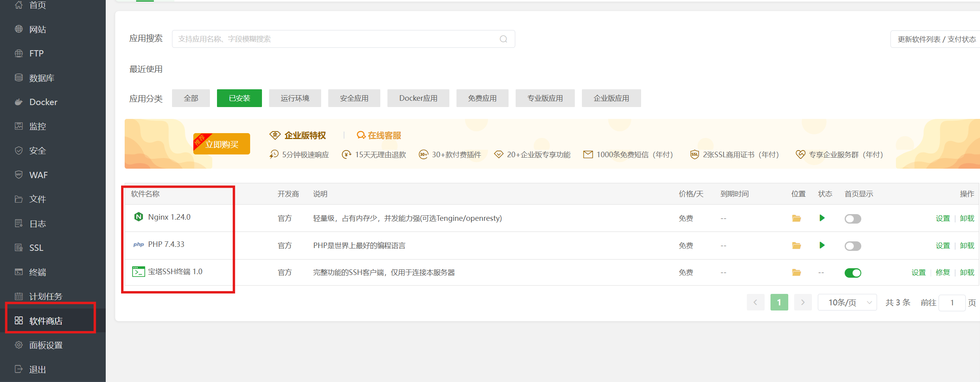The height and width of the screenshot is (382, 980).
Task: Select the Docker应用 category tab
Action: [418, 98]
